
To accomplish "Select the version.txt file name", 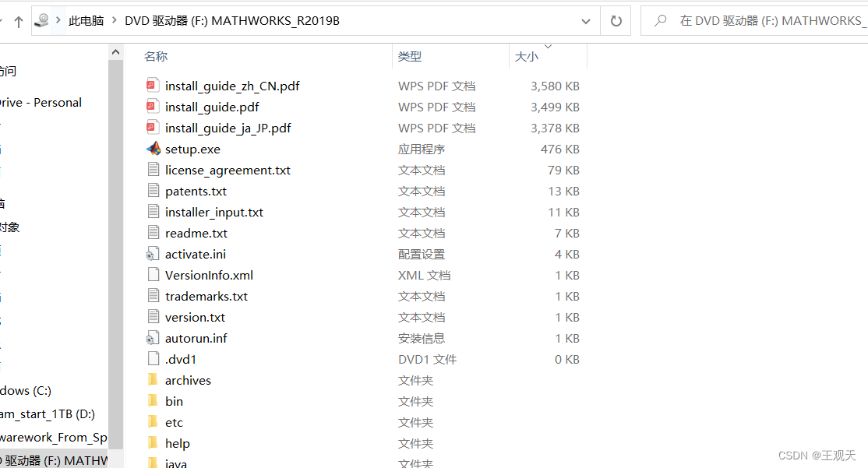I will [195, 318].
